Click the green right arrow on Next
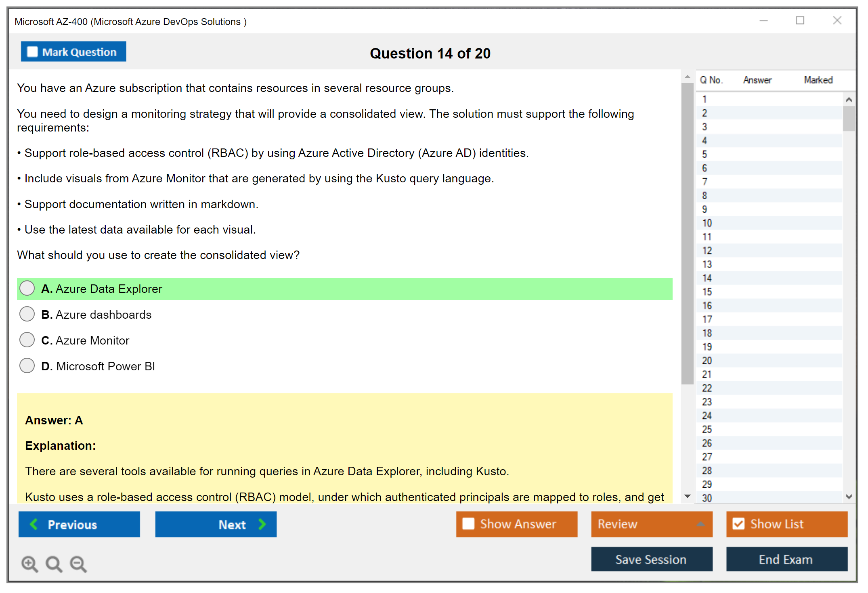This screenshot has height=593, width=868. [262, 524]
